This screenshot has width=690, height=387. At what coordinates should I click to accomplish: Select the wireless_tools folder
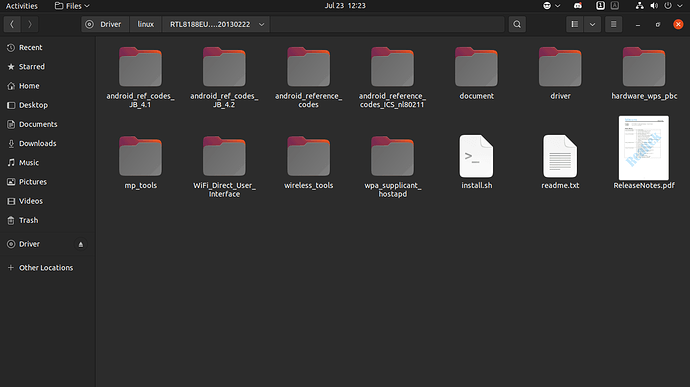[x=308, y=162]
